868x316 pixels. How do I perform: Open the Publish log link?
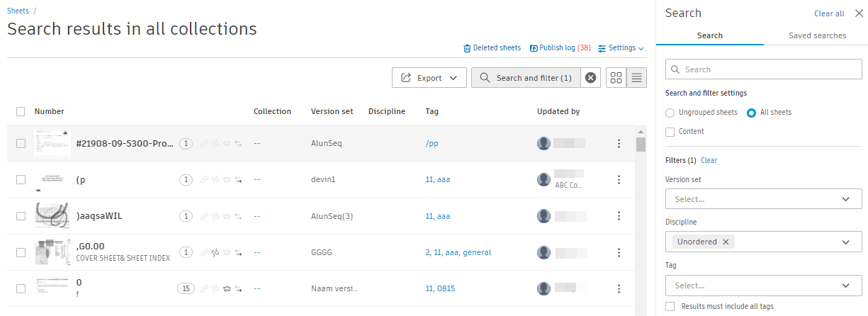pyautogui.click(x=560, y=48)
